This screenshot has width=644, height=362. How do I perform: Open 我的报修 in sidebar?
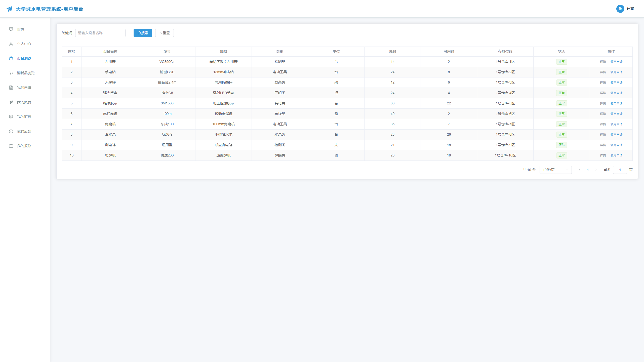coord(25,146)
